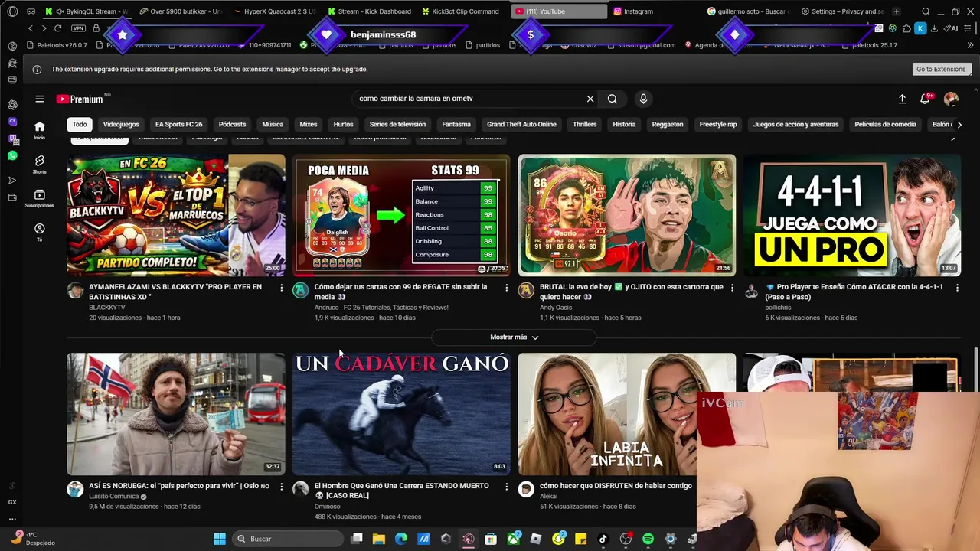Select the Todo filter chip

coord(80,124)
